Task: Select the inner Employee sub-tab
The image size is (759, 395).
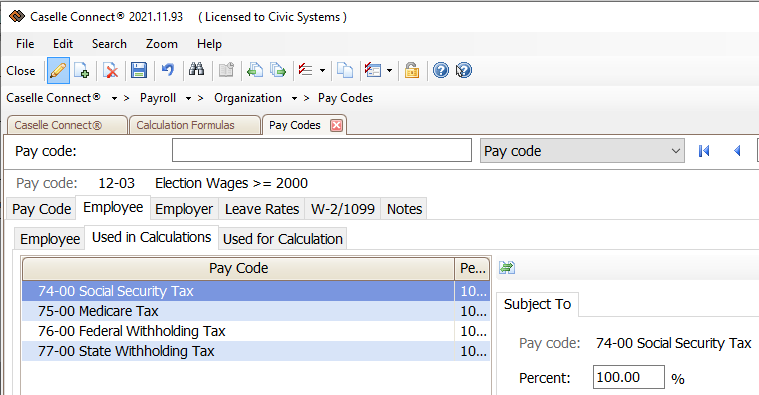Action: [50, 239]
